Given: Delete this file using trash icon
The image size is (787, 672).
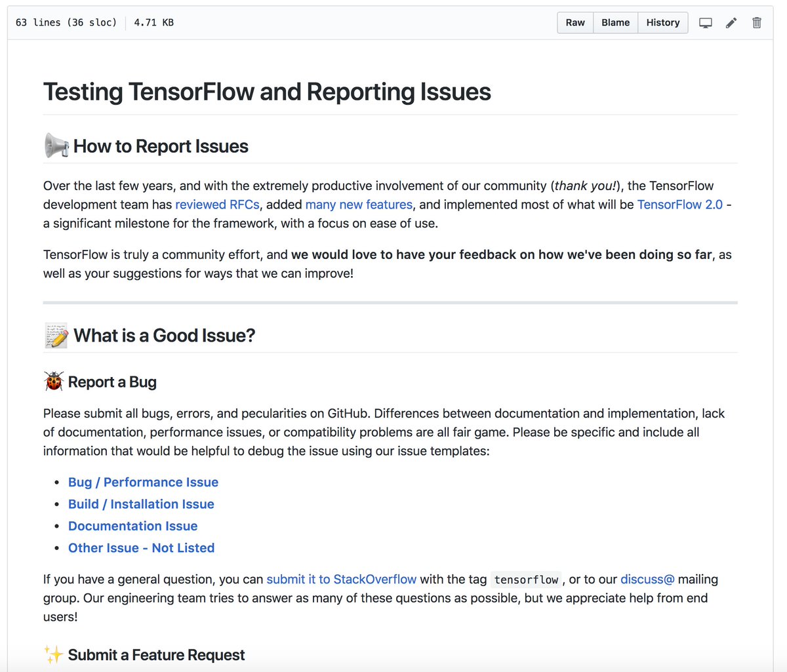Looking at the screenshot, I should (757, 23).
